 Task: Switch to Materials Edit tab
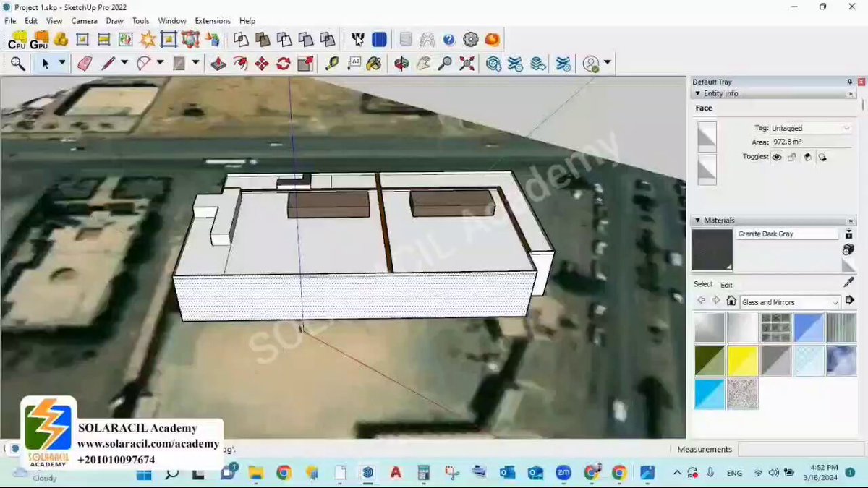(x=726, y=285)
